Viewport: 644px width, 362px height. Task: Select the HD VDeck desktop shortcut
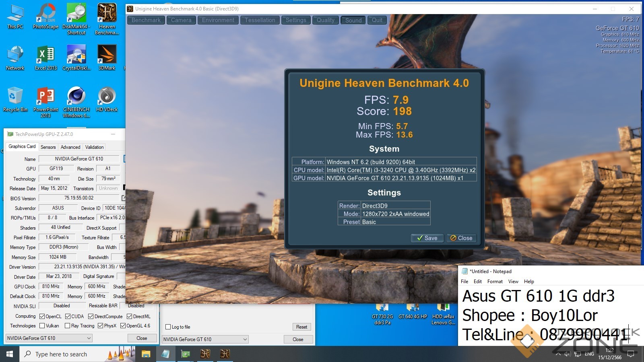[x=107, y=99]
